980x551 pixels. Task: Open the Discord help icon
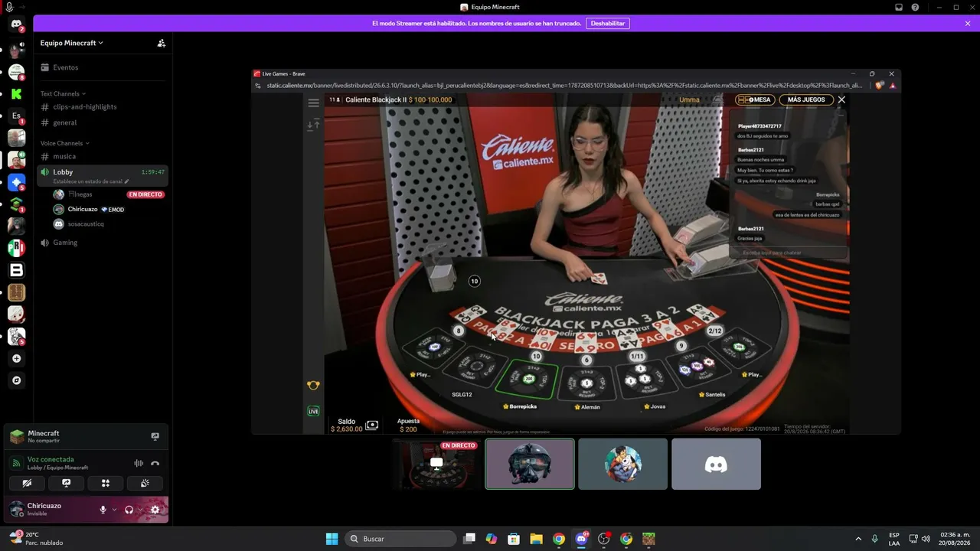(915, 8)
